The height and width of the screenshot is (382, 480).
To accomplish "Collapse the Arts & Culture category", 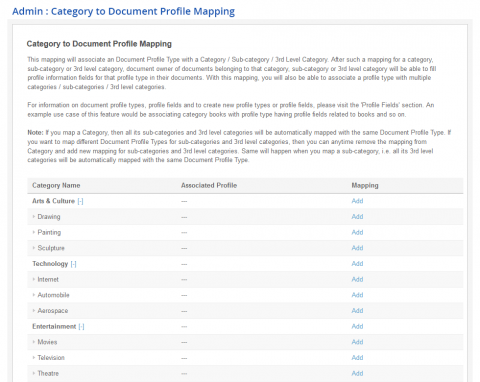I will (80, 201).
